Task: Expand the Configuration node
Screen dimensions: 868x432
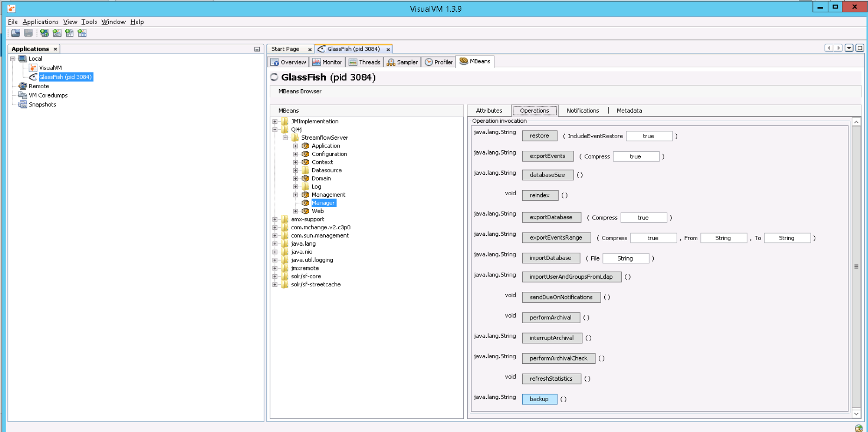Action: point(295,154)
